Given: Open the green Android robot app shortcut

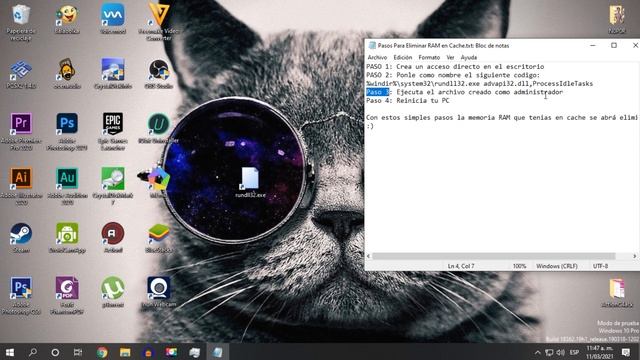Looking at the screenshot, I should click(x=67, y=238).
